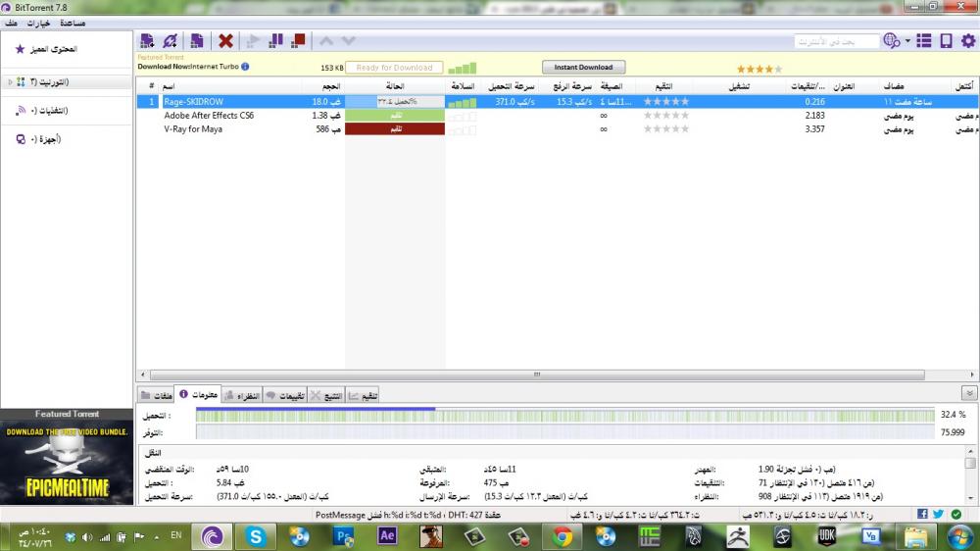Click the EpicMealTime featured torrent banner

(67, 462)
